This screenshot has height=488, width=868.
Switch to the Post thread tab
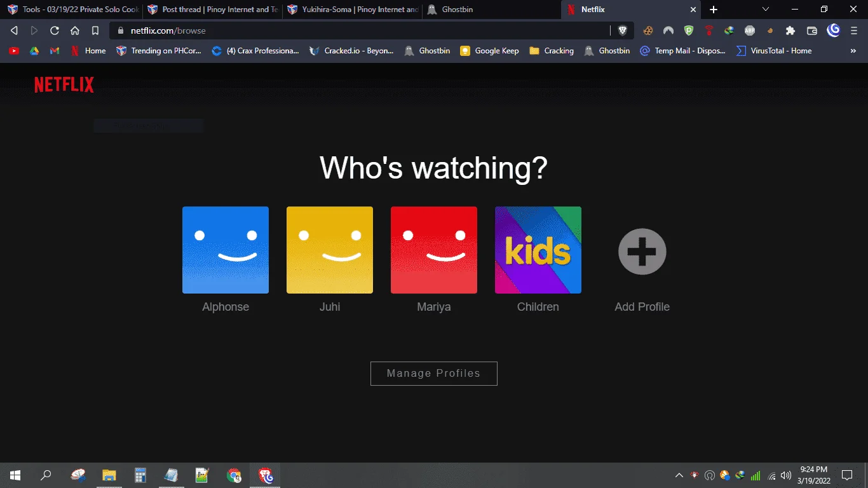(213, 10)
